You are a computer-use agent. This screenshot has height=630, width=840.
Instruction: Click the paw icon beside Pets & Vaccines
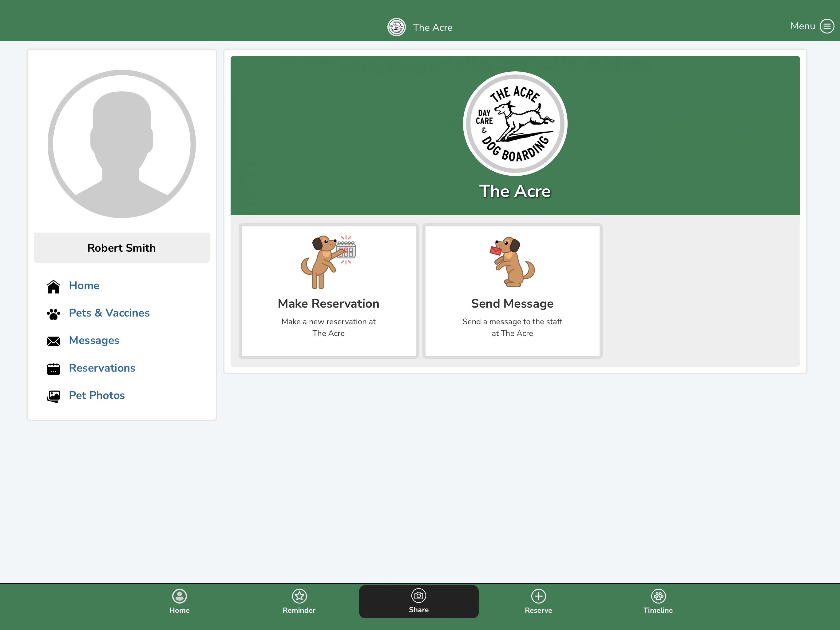pos(53,314)
